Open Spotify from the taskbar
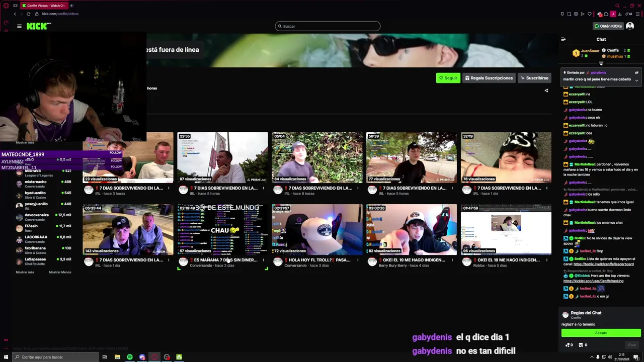This screenshot has width=644, height=362. [x=129, y=357]
